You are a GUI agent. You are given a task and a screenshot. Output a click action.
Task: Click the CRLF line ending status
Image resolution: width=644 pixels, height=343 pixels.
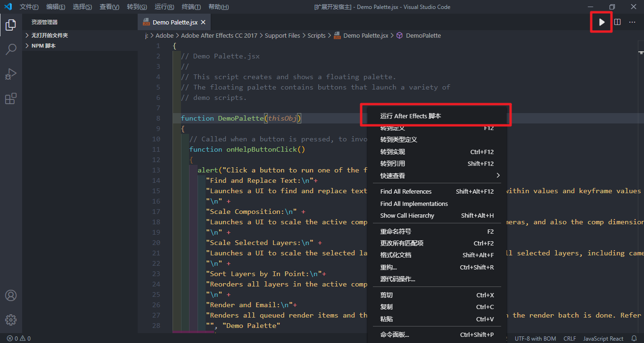pyautogui.click(x=570, y=338)
